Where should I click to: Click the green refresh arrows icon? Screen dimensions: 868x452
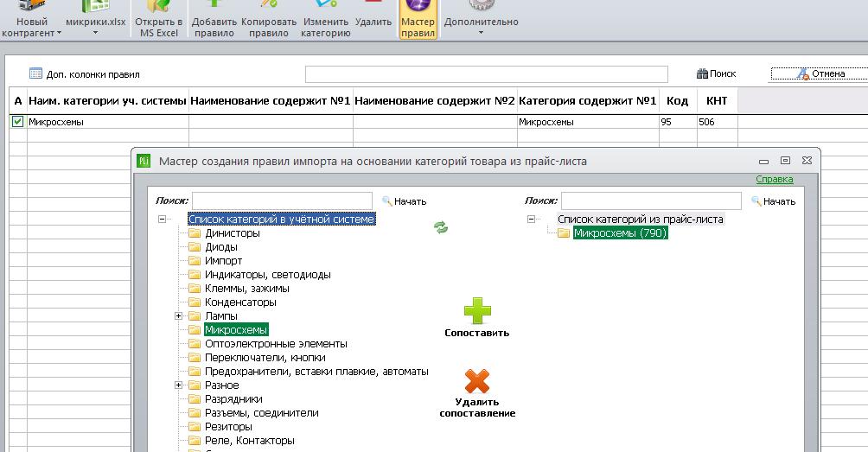(441, 227)
